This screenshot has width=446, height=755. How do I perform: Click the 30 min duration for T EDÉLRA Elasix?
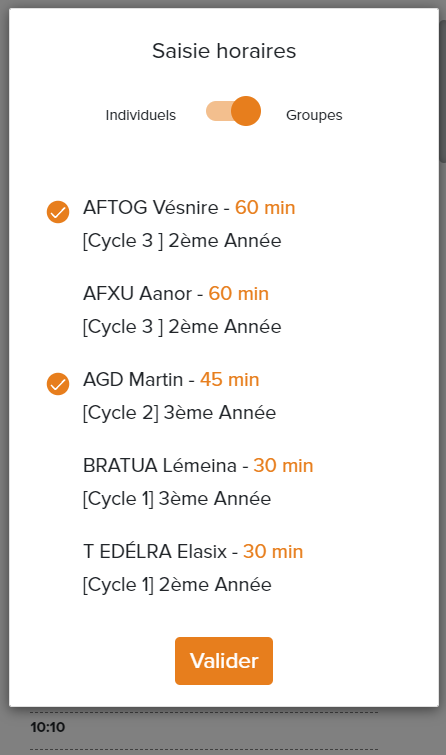coord(273,551)
